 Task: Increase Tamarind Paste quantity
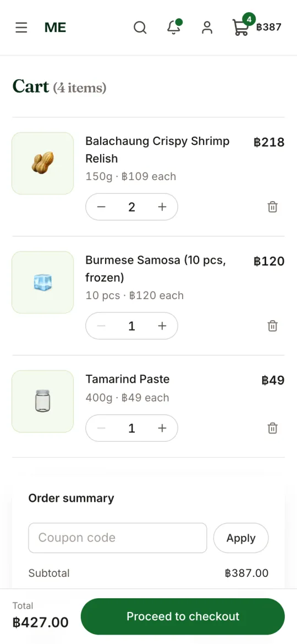[x=162, y=429]
